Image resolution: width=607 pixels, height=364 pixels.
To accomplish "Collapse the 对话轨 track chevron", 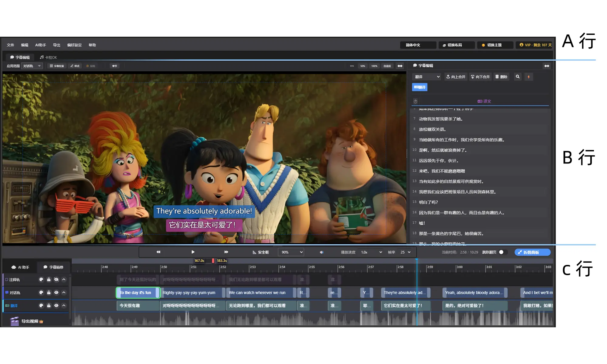I will coord(64,293).
